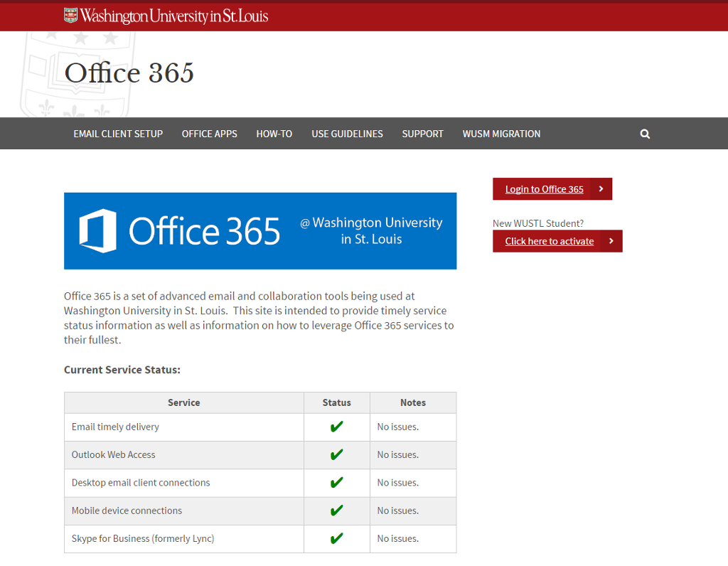The width and height of the screenshot is (728, 566).
Task: Click the search magnifier icon
Action: pos(645,134)
